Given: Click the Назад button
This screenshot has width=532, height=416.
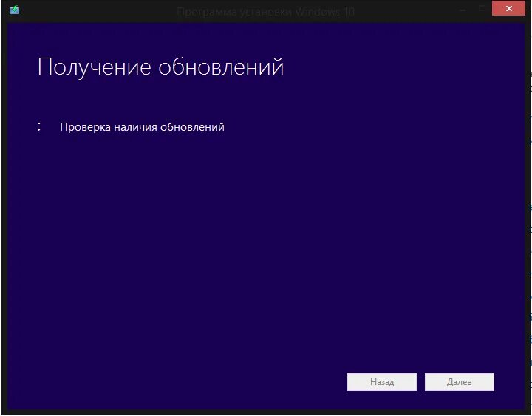Looking at the screenshot, I should pyautogui.click(x=382, y=382).
